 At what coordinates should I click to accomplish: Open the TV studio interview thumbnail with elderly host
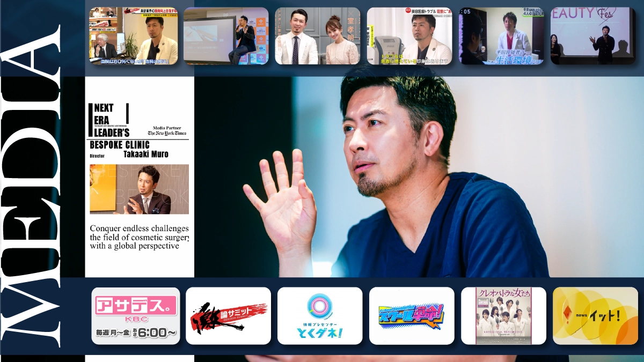point(133,36)
